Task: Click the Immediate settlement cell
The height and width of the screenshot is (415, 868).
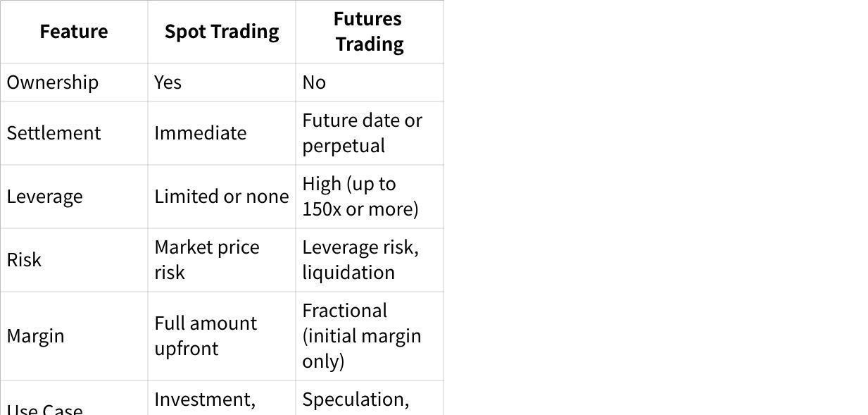Action: pos(201,133)
